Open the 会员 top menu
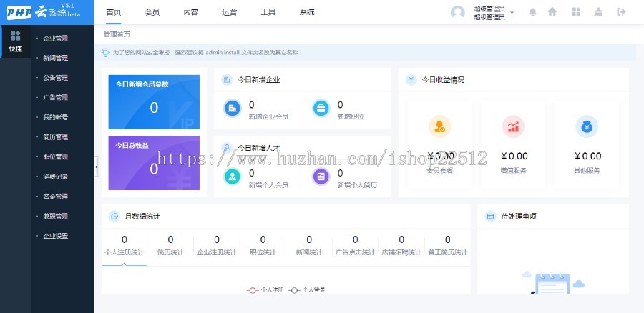644x313 pixels. click(152, 12)
